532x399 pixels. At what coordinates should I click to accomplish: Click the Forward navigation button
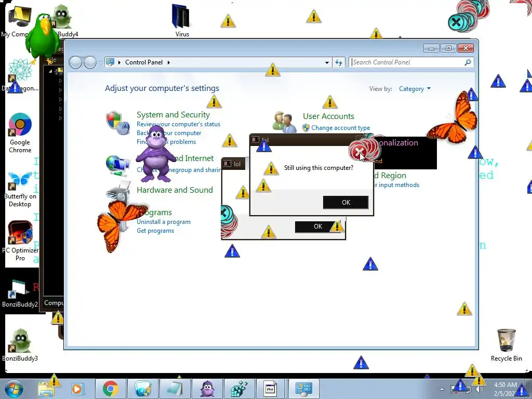click(90, 62)
